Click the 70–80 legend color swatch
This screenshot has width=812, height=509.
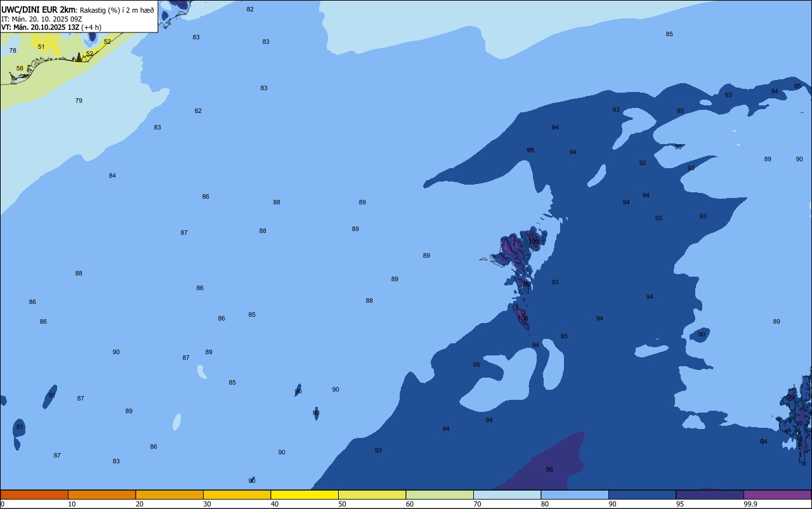(507, 494)
